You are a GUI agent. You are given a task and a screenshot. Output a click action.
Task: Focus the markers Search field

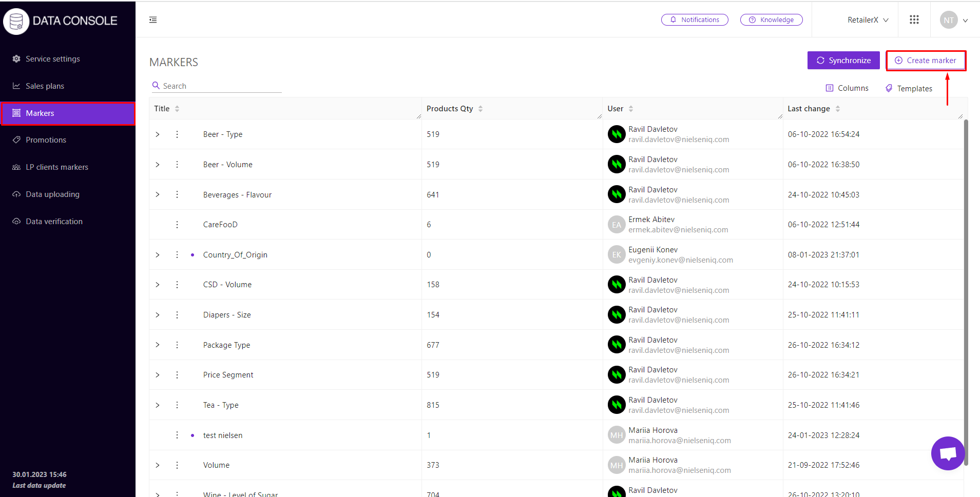click(x=221, y=86)
